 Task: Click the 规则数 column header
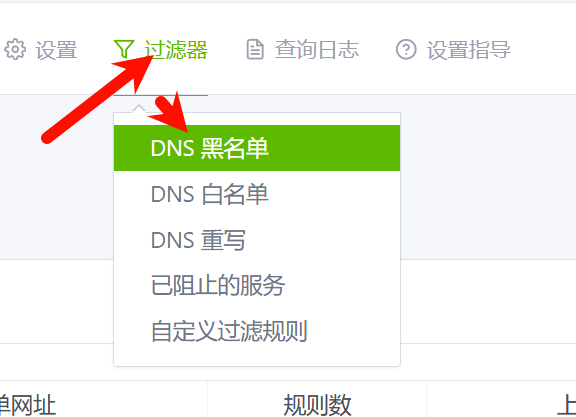click(317, 405)
